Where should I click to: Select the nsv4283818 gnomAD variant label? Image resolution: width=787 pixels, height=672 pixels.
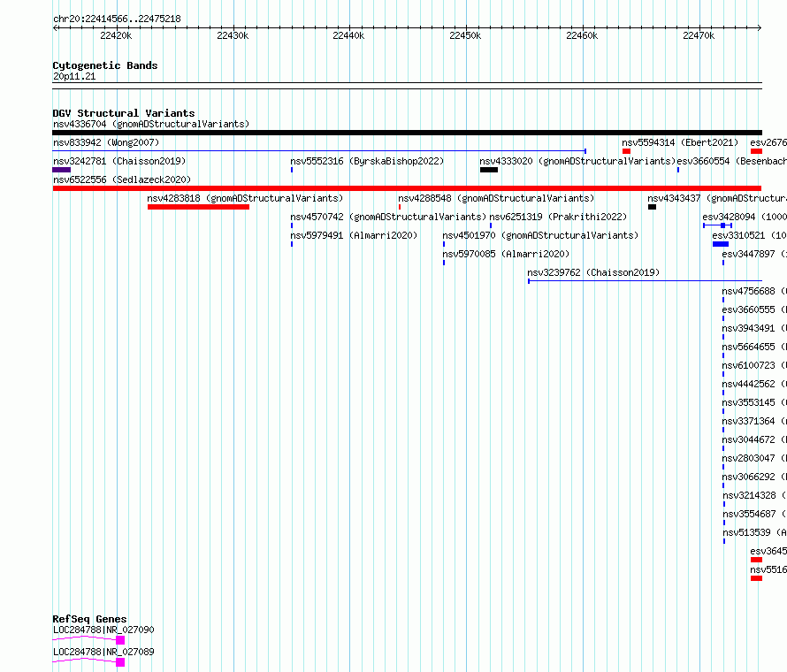[246, 198]
